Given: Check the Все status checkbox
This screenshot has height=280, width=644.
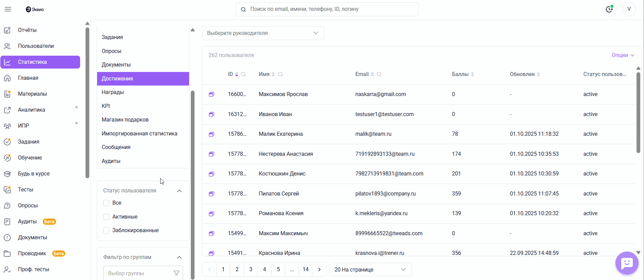Looking at the screenshot, I should click(x=106, y=203).
